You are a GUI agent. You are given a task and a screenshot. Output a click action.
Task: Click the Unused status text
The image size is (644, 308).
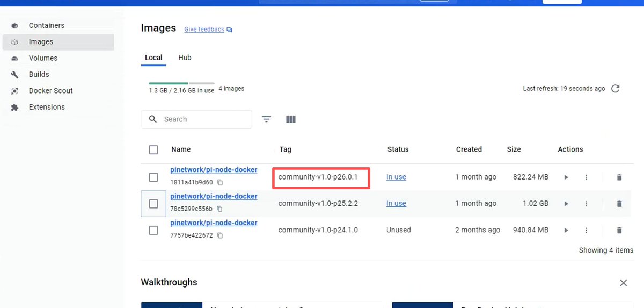399,230
